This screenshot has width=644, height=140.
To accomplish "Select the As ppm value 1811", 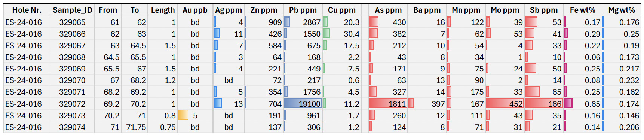I will point(388,104).
